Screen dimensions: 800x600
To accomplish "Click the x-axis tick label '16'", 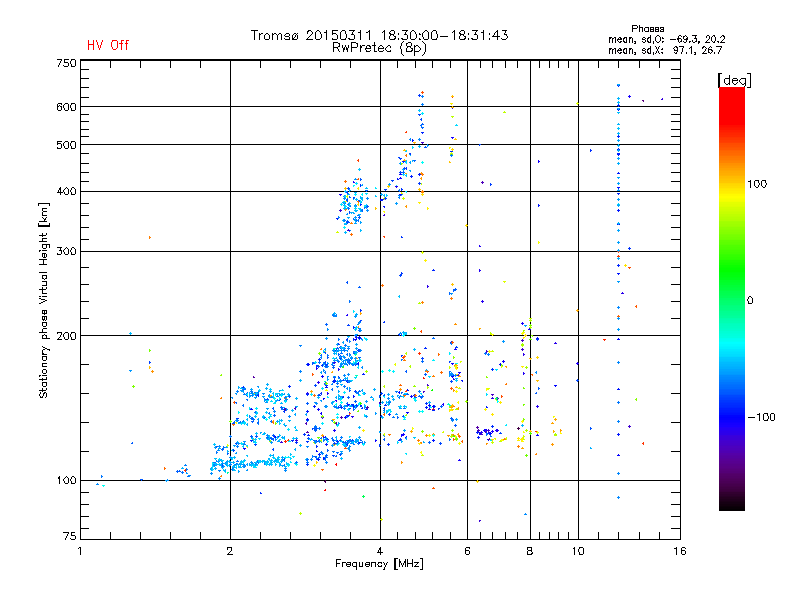I will [680, 551].
